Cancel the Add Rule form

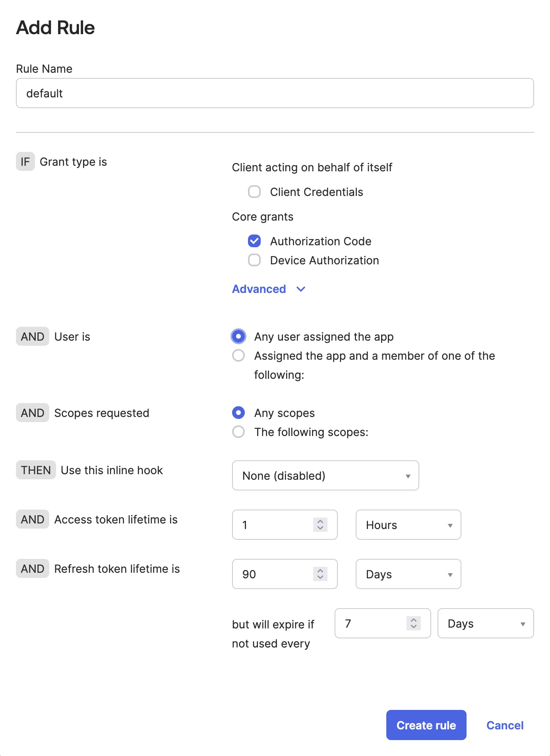[x=505, y=725]
